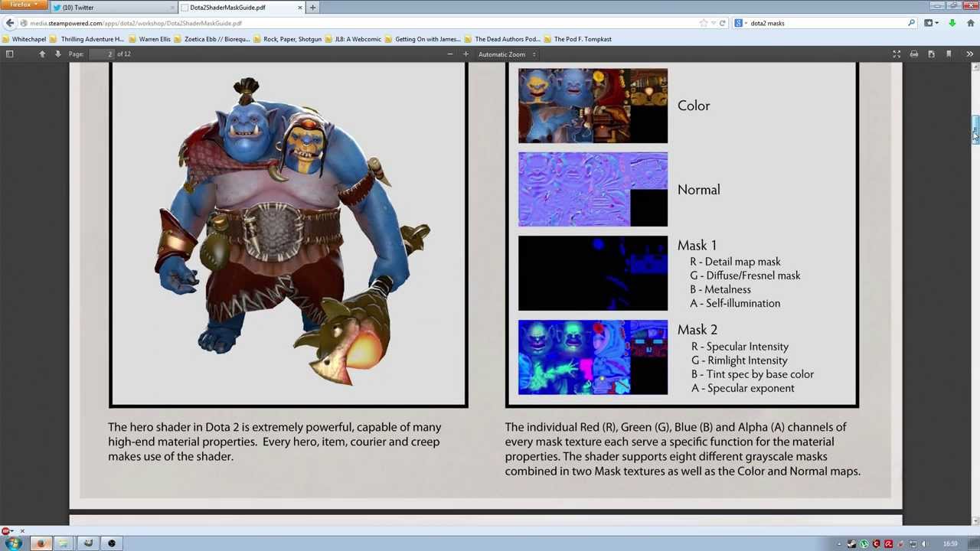This screenshot has height=551, width=980.
Task: Click the page number input field
Action: (x=101, y=54)
